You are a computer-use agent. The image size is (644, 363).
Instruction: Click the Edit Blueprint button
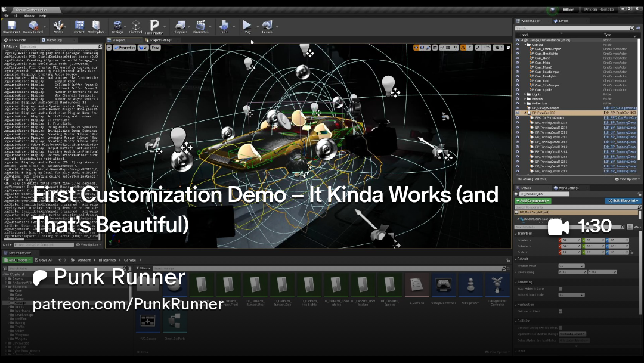[x=623, y=201]
